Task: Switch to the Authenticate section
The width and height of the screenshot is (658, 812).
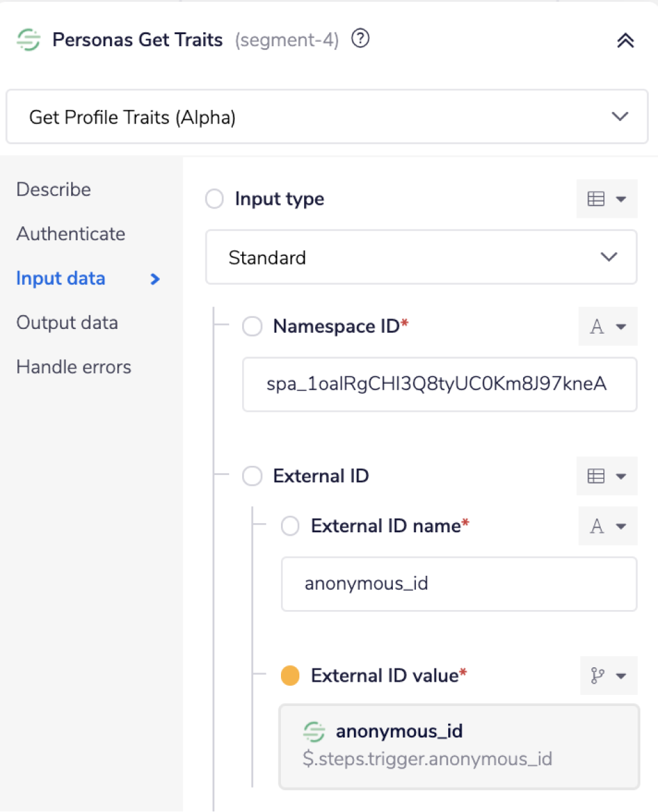Action: pos(70,234)
